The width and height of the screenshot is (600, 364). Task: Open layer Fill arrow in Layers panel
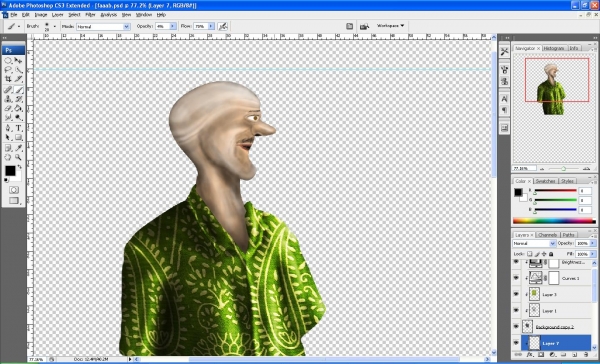pos(593,254)
